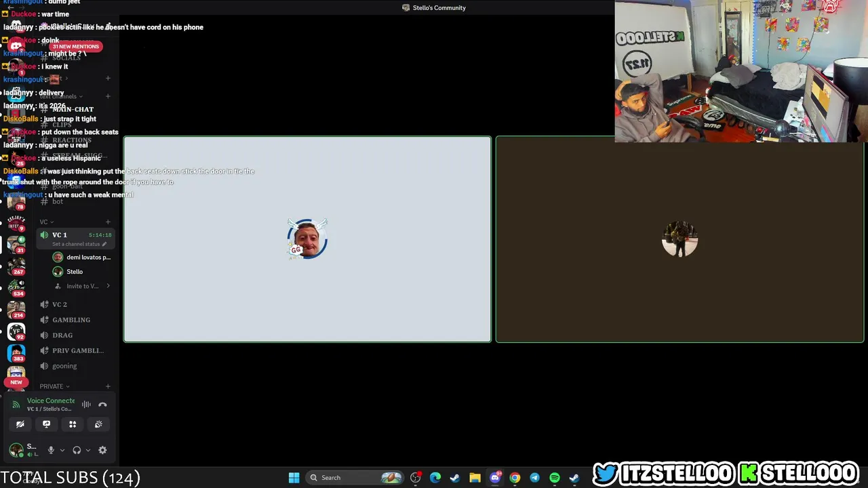Open input device dropdown beside microphone
868x488 pixels.
coord(62,450)
